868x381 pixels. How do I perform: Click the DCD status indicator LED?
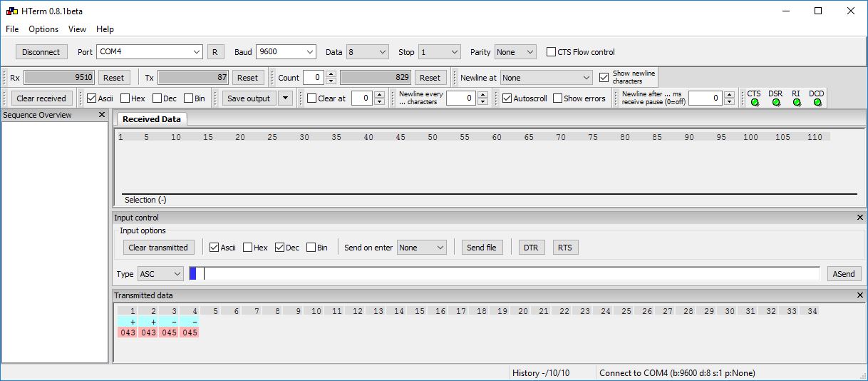pos(817,103)
